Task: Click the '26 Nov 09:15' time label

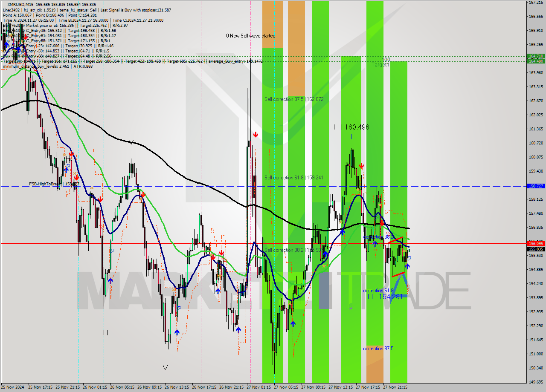Action: pyautogui.click(x=149, y=388)
